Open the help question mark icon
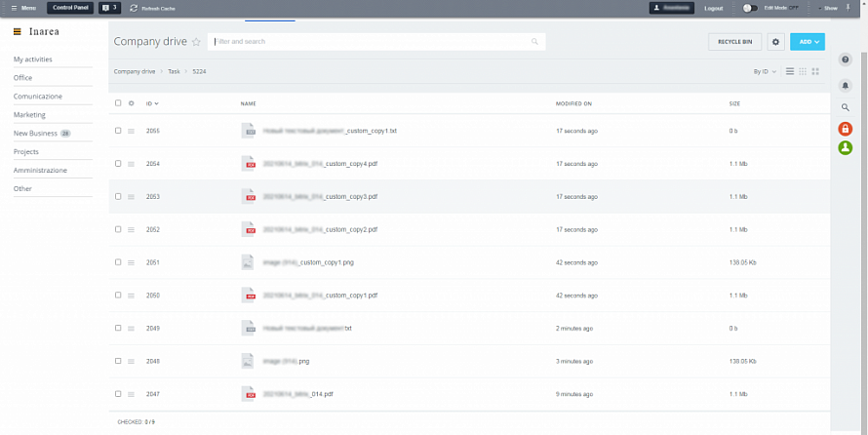The height and width of the screenshot is (435, 868). (x=846, y=60)
